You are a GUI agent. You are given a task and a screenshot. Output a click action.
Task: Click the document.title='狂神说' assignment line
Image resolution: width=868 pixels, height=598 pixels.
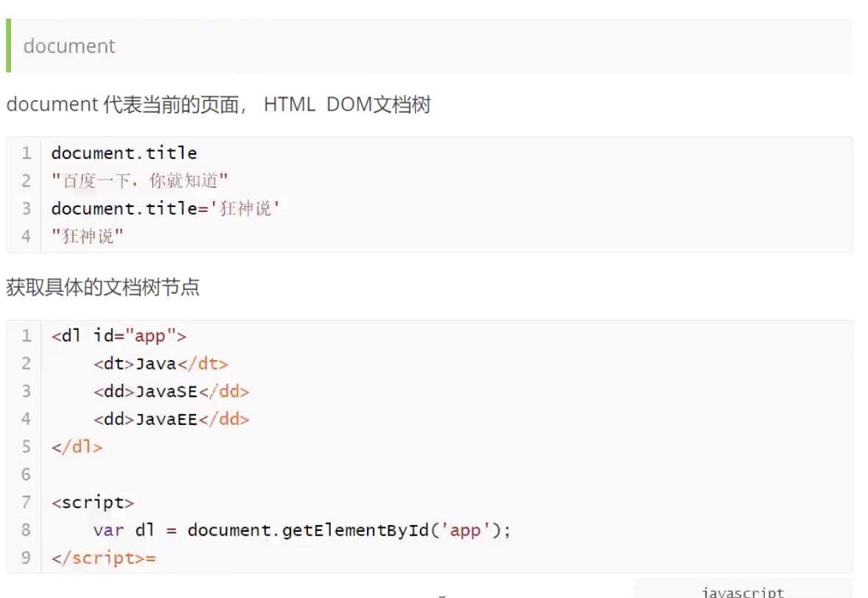tap(166, 208)
